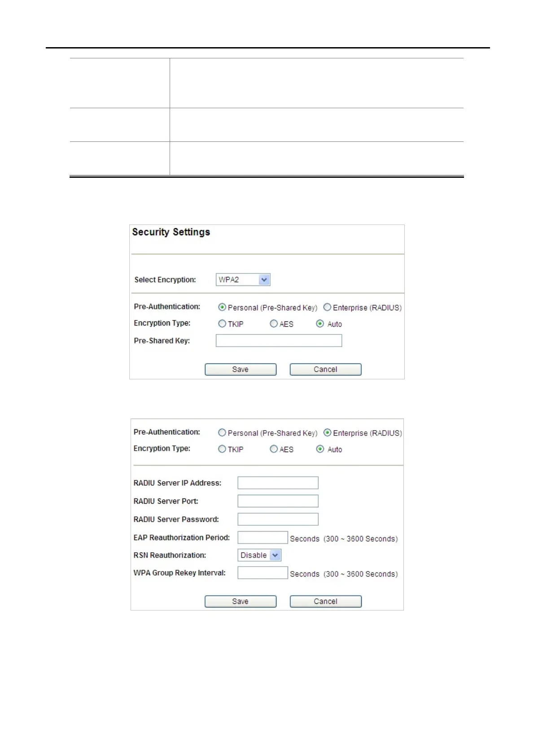This screenshot has width=534, height=756.
Task: Select the 'Security Settings' heading text
Action: click(x=171, y=233)
